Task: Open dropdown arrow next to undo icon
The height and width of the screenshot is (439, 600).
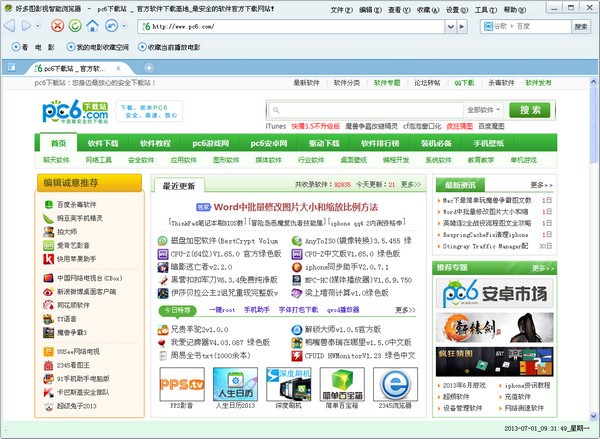Action: (x=124, y=26)
